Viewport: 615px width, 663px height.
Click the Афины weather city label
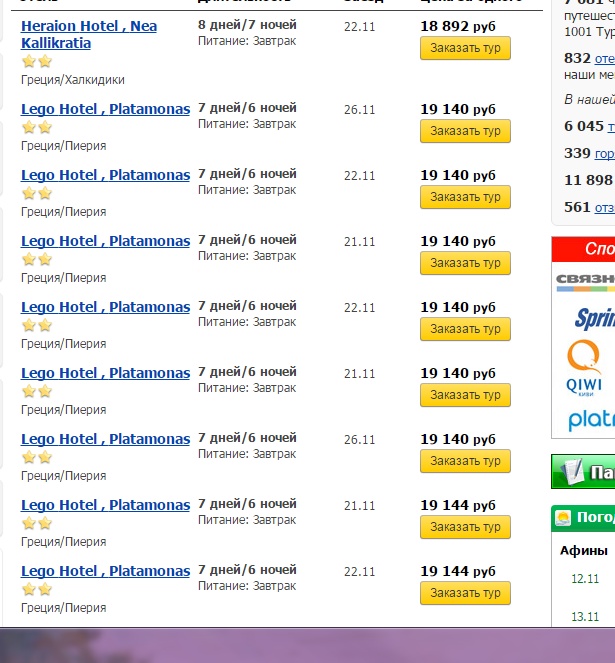pos(584,551)
